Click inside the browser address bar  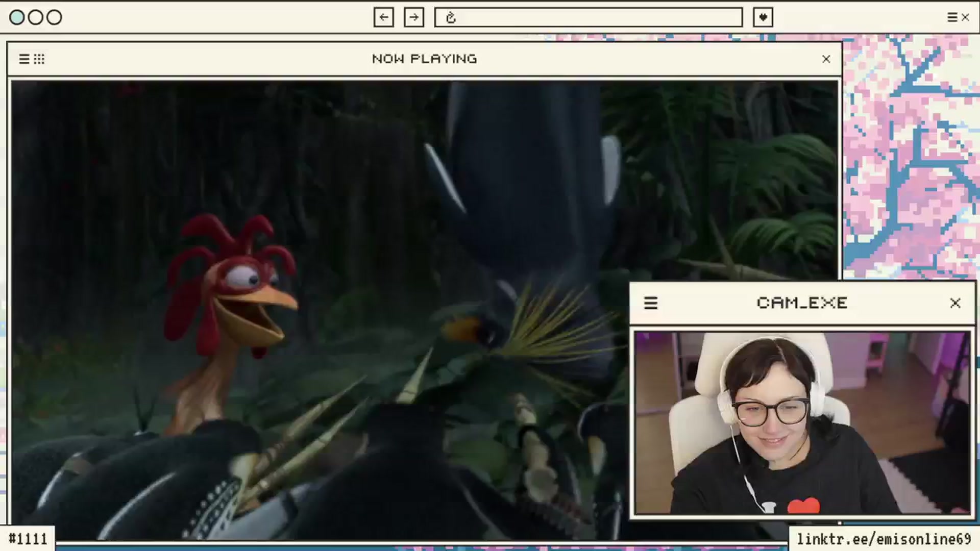point(588,17)
